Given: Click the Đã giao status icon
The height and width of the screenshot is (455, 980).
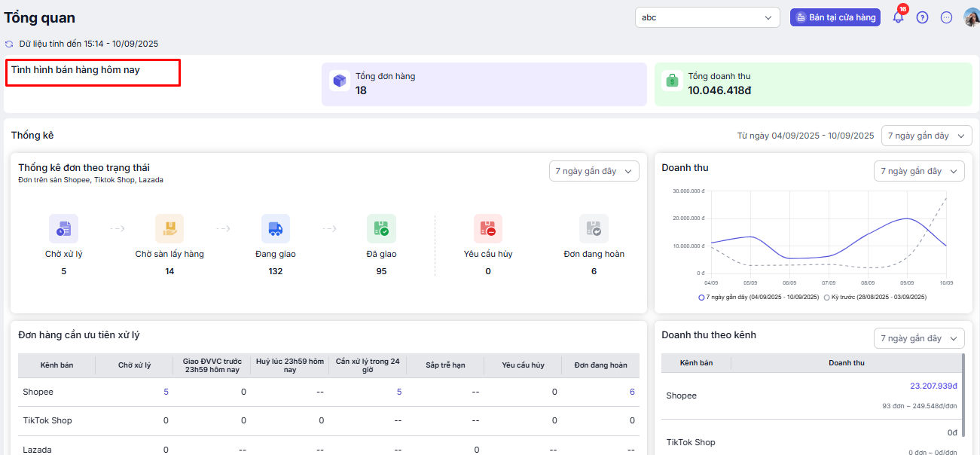Looking at the screenshot, I should coord(382,228).
